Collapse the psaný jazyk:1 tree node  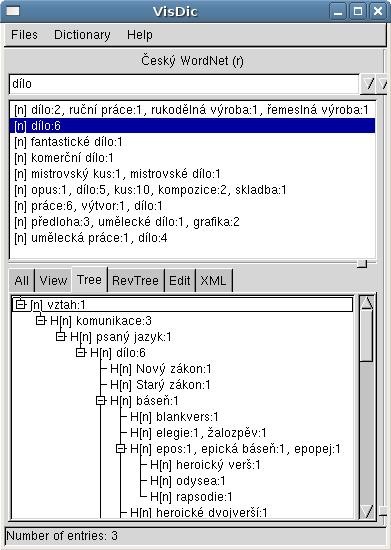(61, 336)
